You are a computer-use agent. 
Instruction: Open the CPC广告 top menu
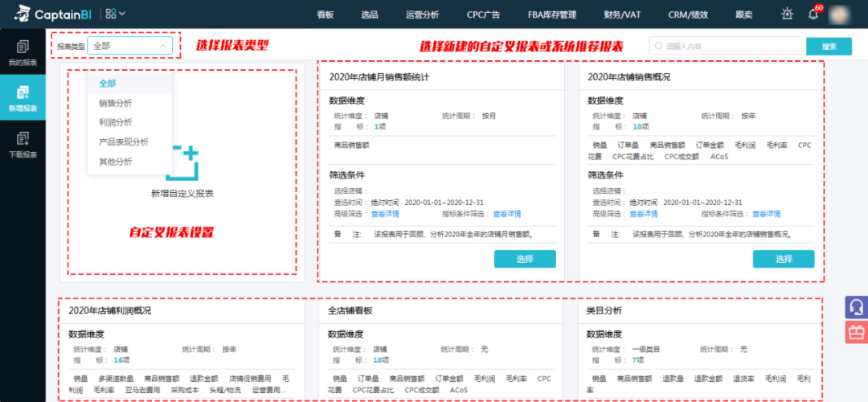(483, 15)
